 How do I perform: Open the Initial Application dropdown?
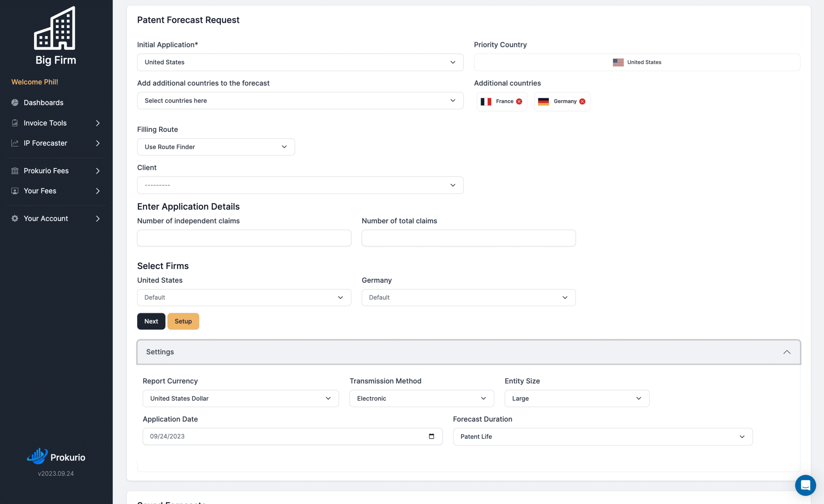[300, 62]
